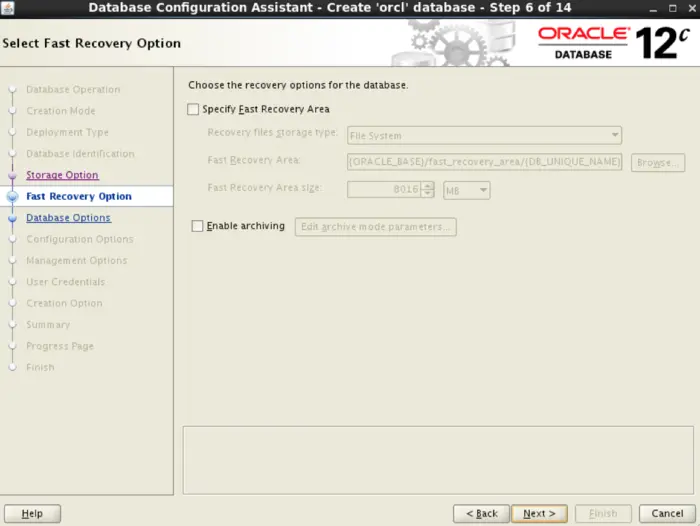Click the Fast Recovery Area size field
This screenshot has width=700, height=526.
point(384,190)
